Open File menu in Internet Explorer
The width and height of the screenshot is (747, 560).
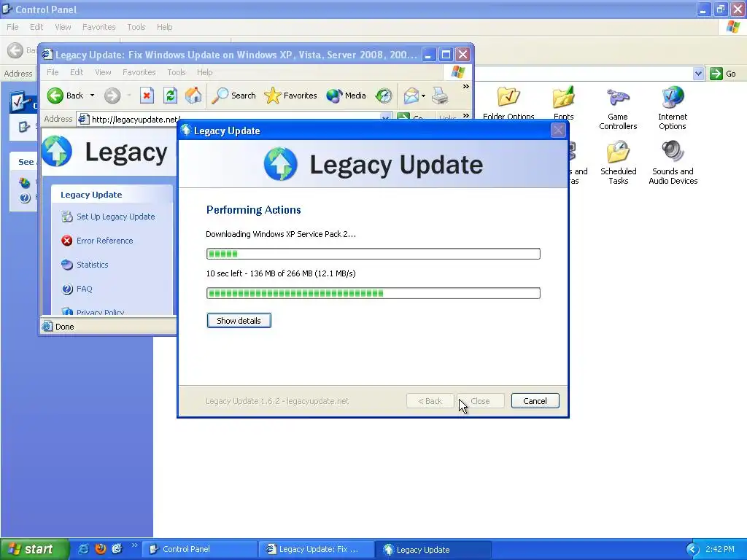(x=53, y=72)
